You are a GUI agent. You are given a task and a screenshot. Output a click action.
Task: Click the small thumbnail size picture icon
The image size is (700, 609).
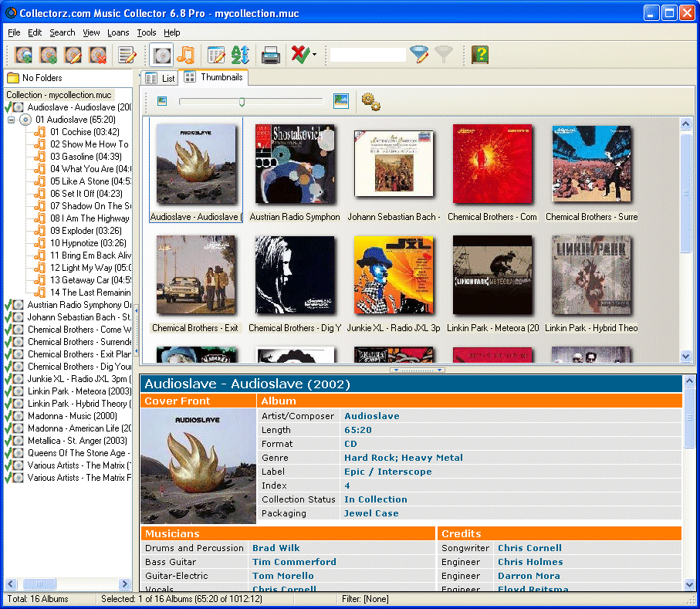click(x=162, y=101)
